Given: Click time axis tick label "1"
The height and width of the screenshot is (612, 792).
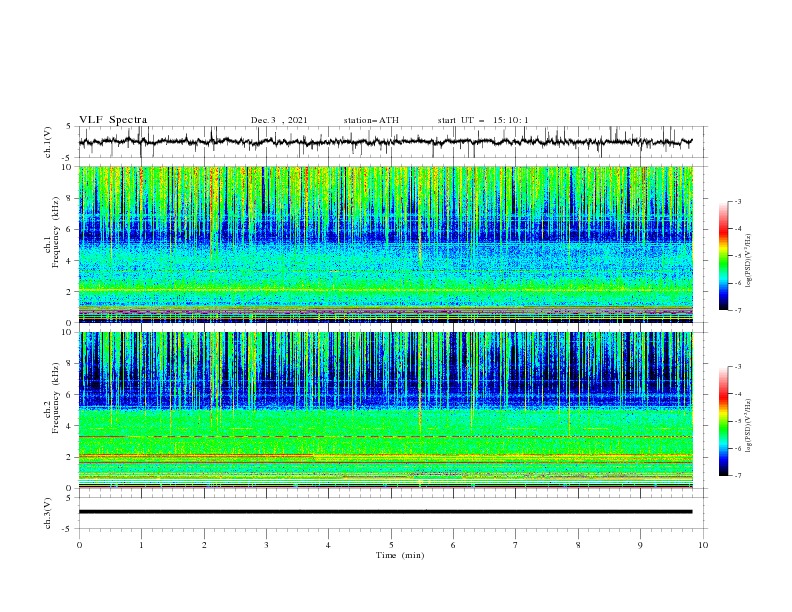Looking at the screenshot, I should [141, 545].
